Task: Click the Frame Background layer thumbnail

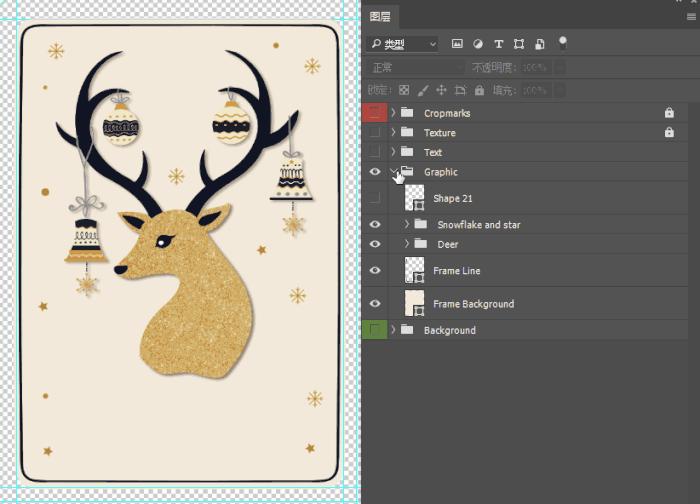Action: coord(414,303)
